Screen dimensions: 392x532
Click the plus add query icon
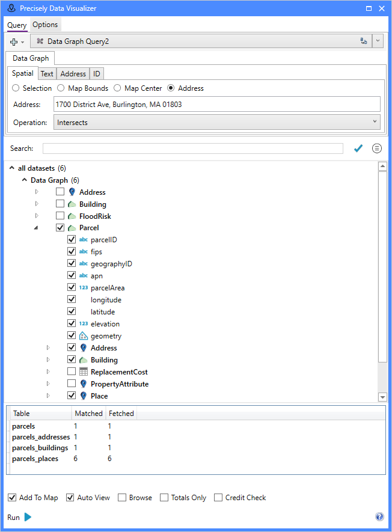click(14, 41)
